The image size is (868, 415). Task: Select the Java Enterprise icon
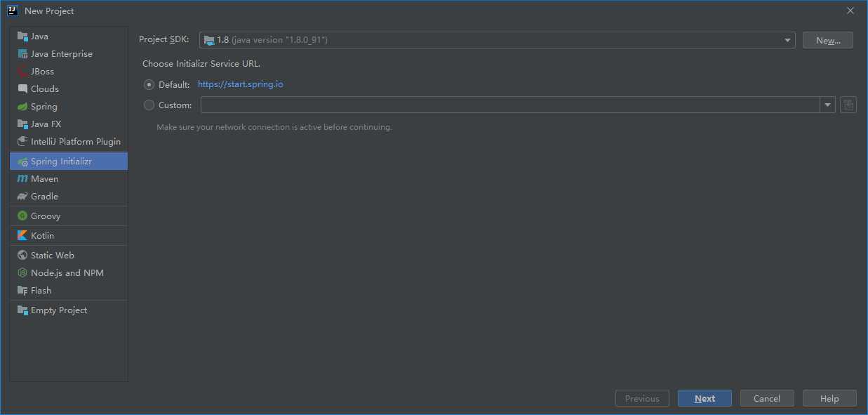tap(22, 54)
